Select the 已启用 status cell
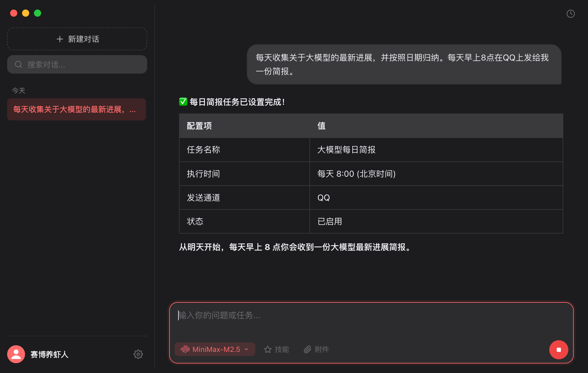Viewport: 588px width, 373px height. tap(329, 221)
